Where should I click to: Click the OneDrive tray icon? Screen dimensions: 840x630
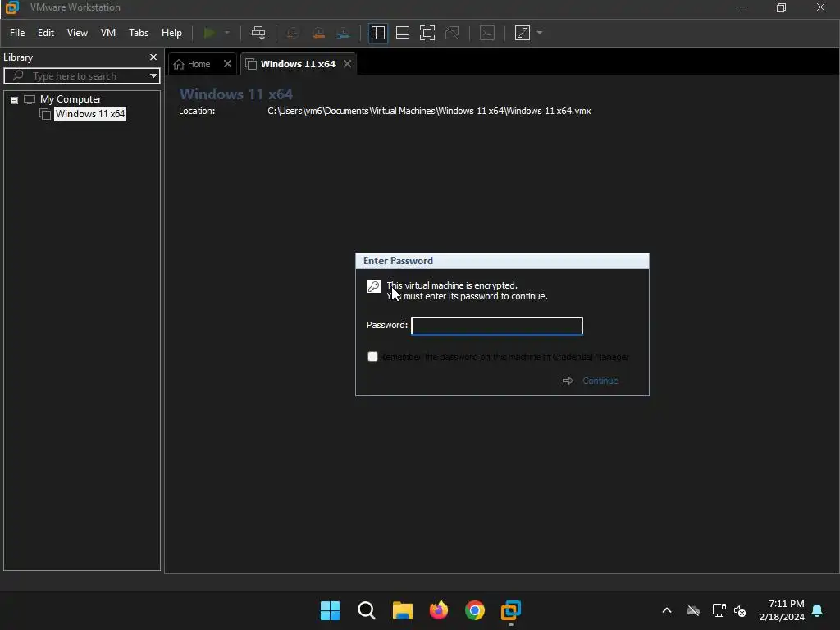pyautogui.click(x=693, y=610)
